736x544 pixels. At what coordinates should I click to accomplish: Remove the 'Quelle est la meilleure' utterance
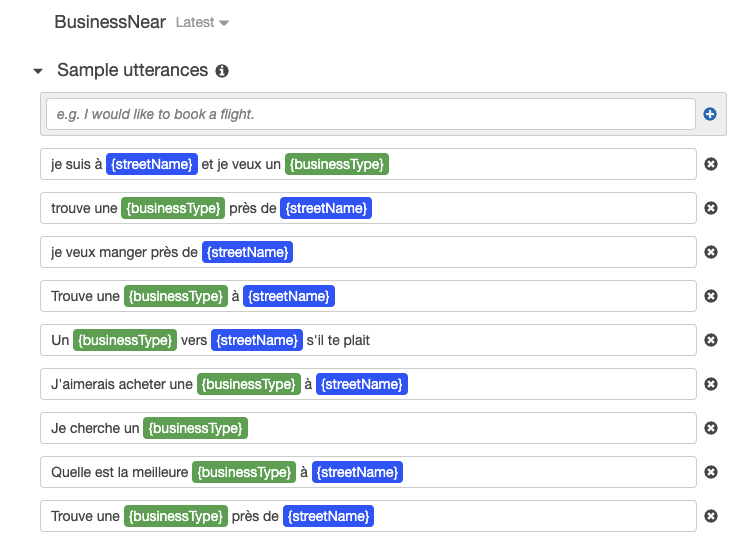tap(711, 472)
